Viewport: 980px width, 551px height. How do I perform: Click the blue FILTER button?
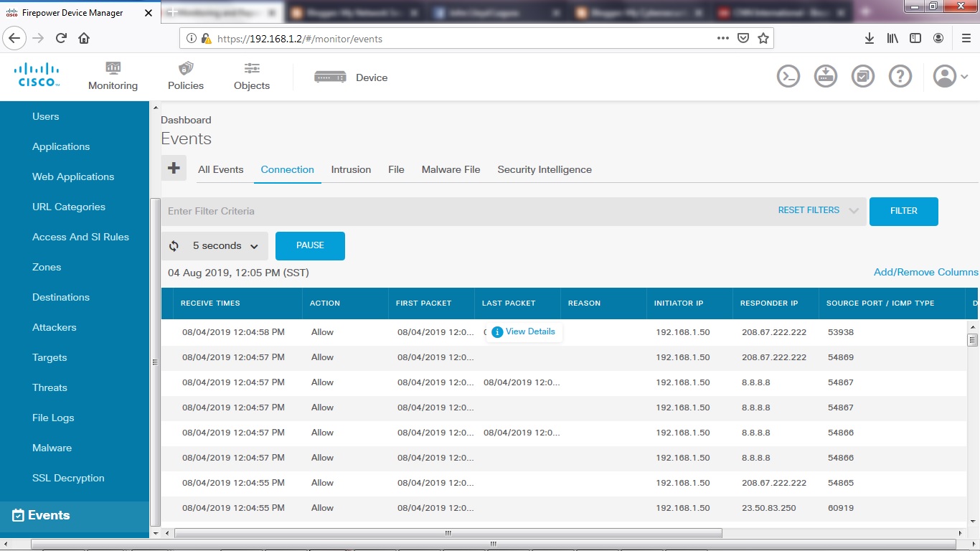pos(903,211)
